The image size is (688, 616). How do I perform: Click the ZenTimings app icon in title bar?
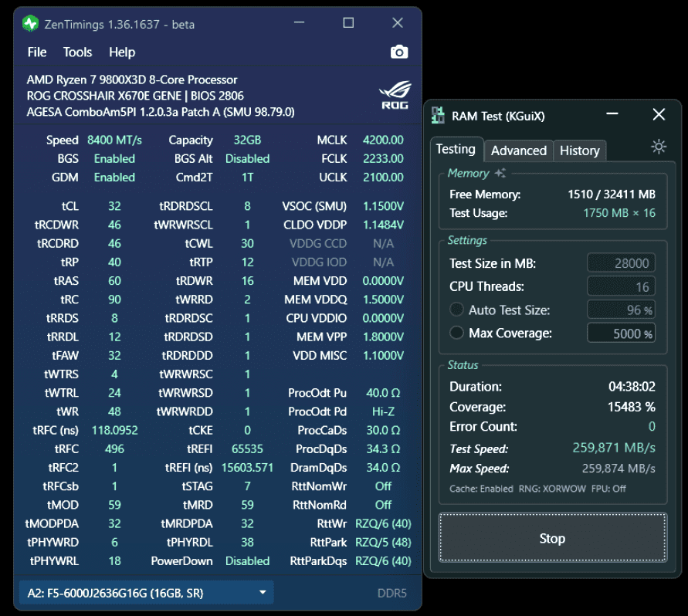[x=30, y=24]
